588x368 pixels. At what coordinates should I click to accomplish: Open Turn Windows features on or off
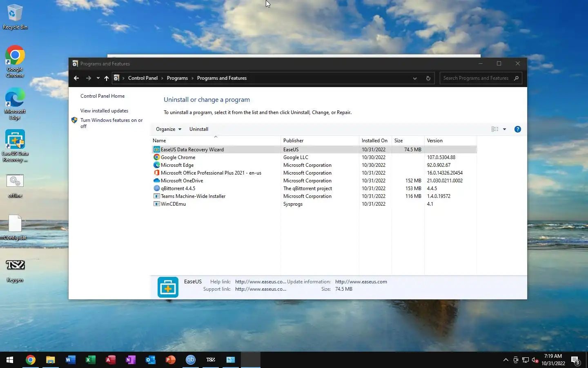pos(111,123)
